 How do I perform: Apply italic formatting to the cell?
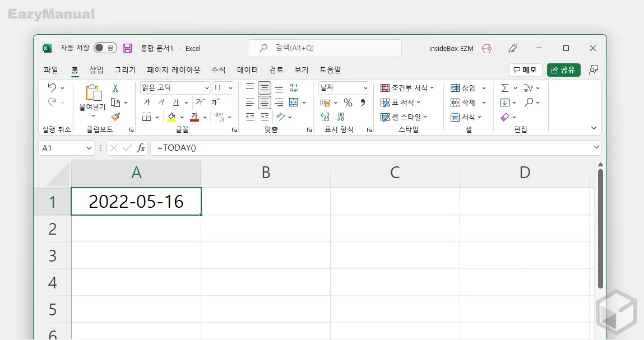point(162,102)
